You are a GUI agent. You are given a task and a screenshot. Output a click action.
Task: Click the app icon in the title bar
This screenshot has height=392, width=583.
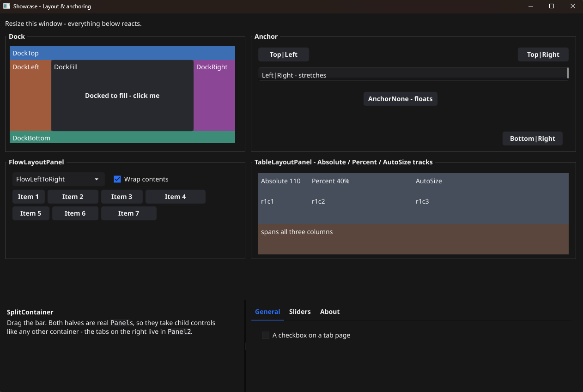(7, 6)
